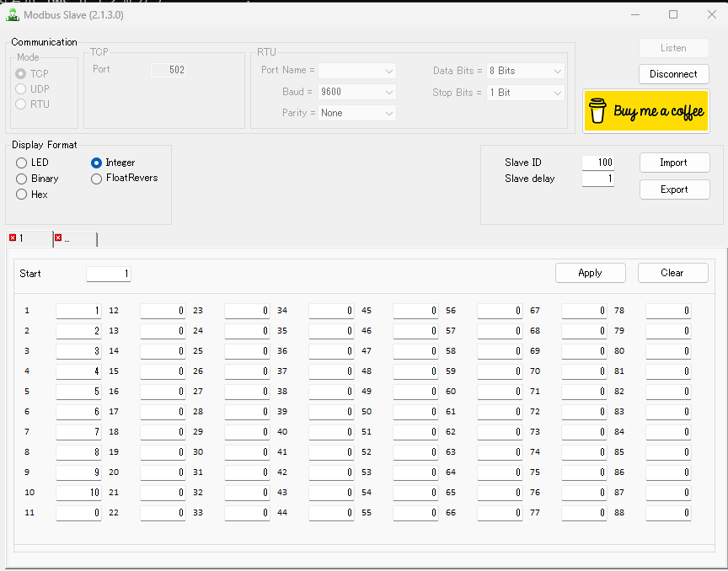Image resolution: width=728 pixels, height=571 pixels.
Task: Open the Data Bits dropdown
Action: (525, 71)
